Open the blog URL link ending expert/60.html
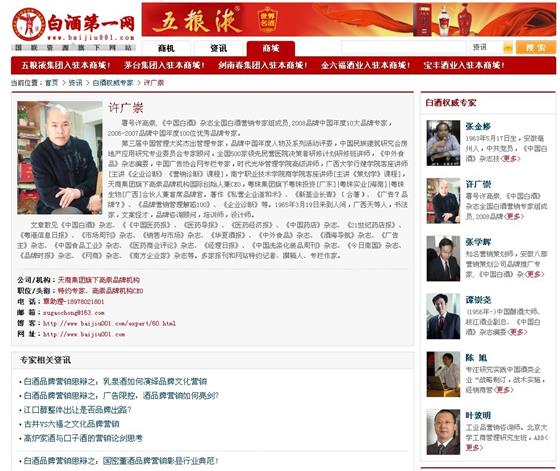This screenshot has width=560, height=471. point(109,324)
